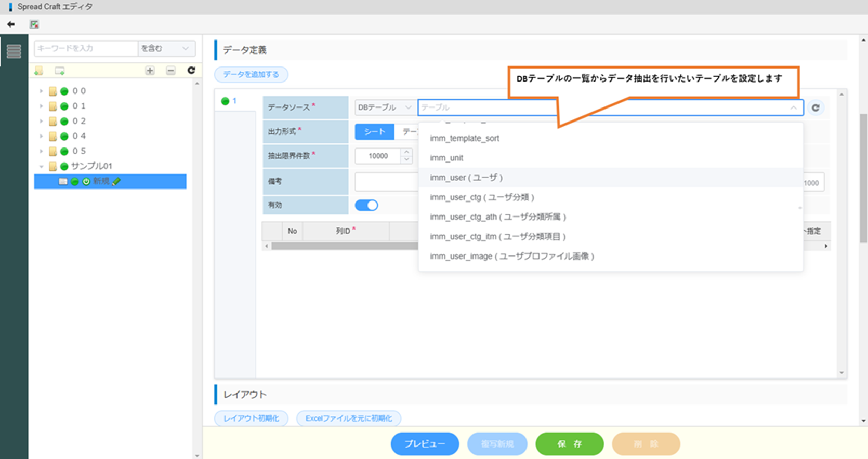Expand the 0 0 folder
The width and height of the screenshot is (868, 459).
(x=41, y=91)
